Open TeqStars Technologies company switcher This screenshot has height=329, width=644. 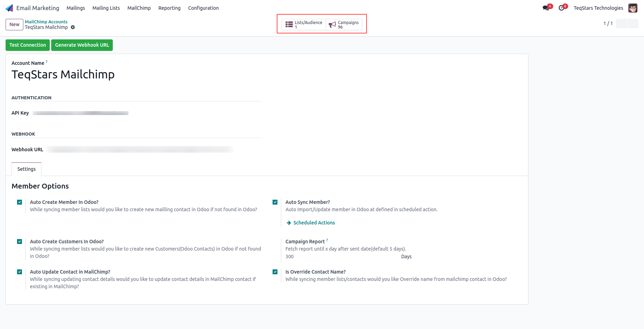(598, 8)
